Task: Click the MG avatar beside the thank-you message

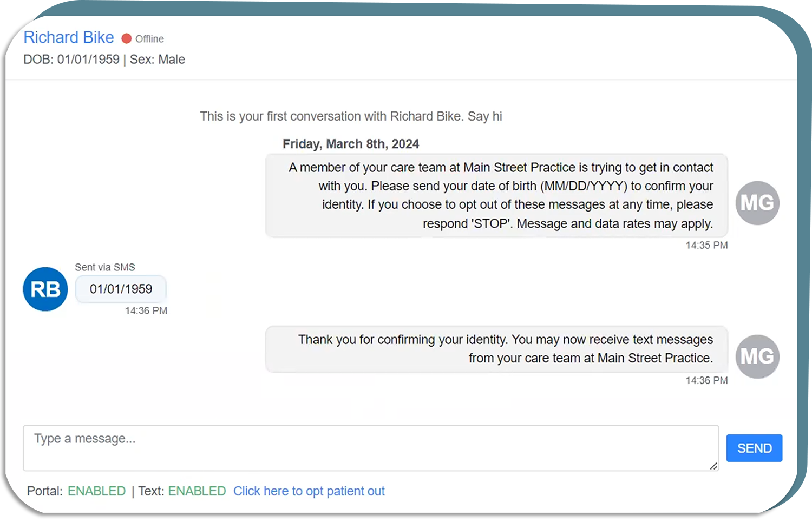Action: pyautogui.click(x=757, y=356)
